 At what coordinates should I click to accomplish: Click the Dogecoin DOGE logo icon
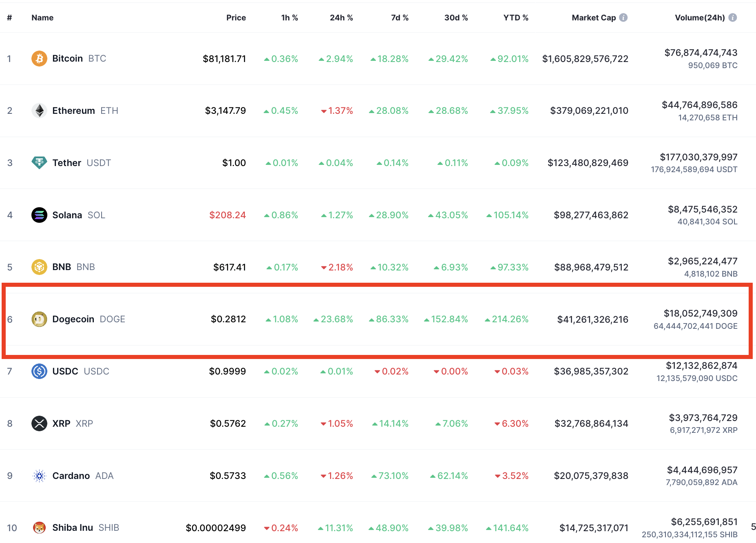coord(39,319)
